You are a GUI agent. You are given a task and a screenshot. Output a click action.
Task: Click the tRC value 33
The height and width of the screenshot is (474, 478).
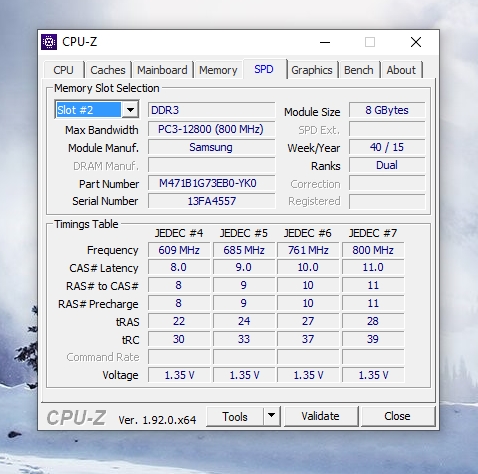pos(244,339)
